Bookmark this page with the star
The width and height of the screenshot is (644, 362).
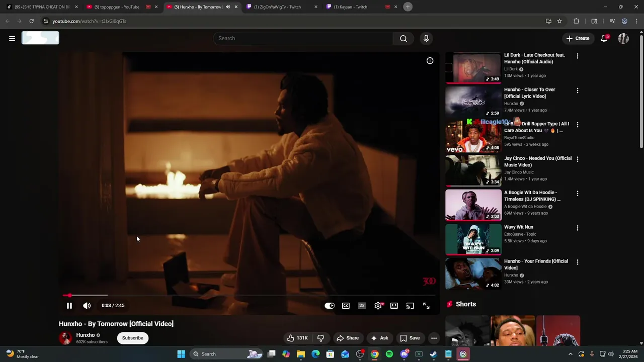tap(559, 21)
